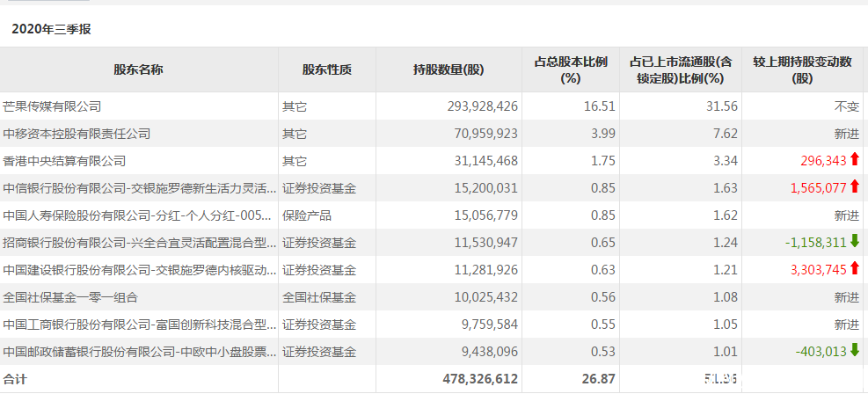Screen dimensions: 868x394
Task: Click the 合计 total row label
Action: [14, 379]
